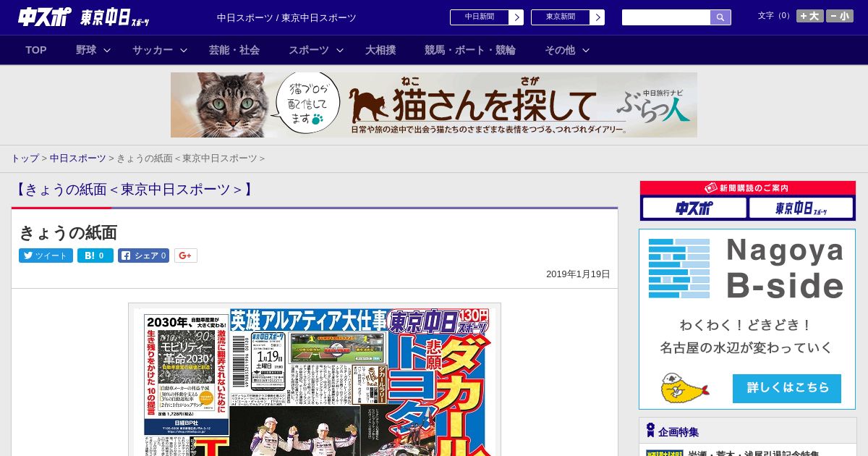
Task: Click 【きょうの紙面＜東京中日スポーツ＞】 page title
Action: click(135, 190)
